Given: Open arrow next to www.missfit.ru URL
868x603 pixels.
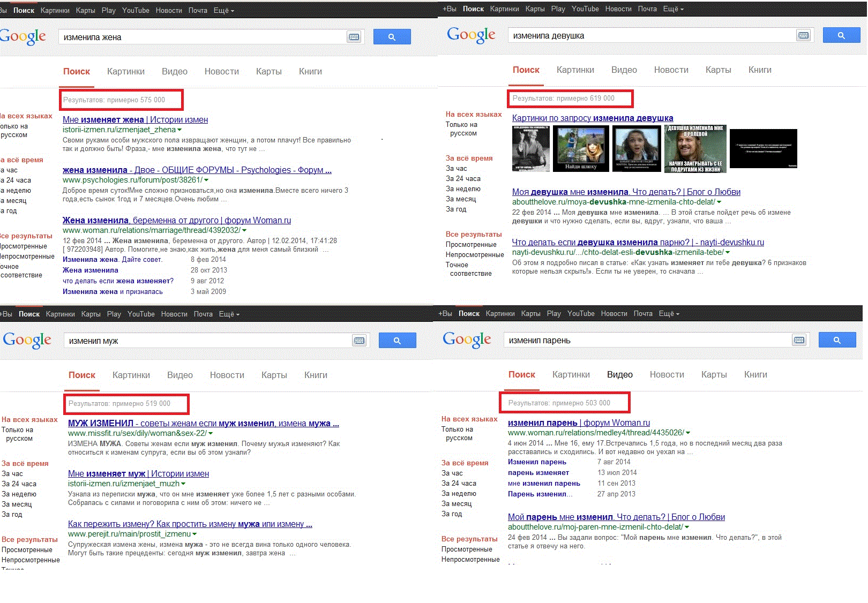Looking at the screenshot, I should tap(211, 433).
